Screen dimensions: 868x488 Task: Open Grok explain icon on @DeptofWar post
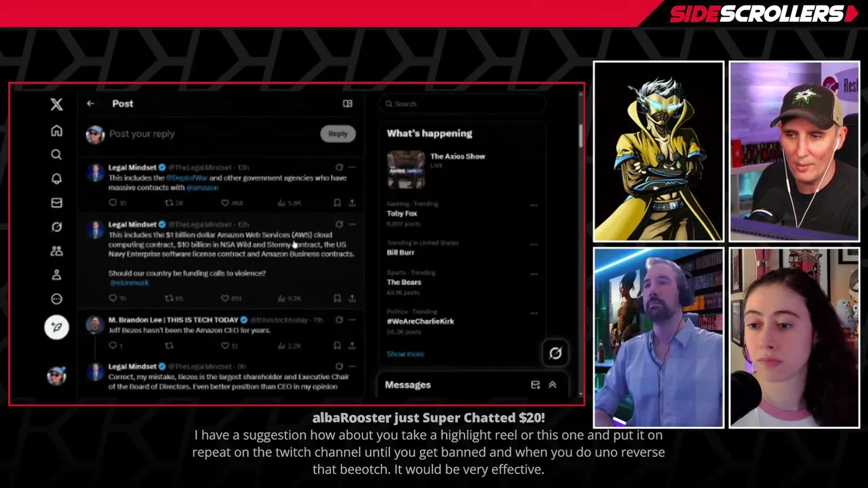coord(339,167)
